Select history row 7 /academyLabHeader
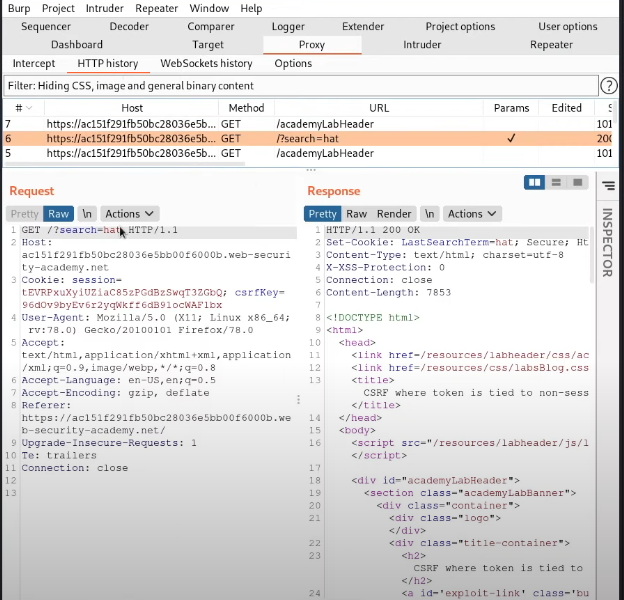Image resolution: width=624 pixels, height=600 pixels. pos(308,124)
